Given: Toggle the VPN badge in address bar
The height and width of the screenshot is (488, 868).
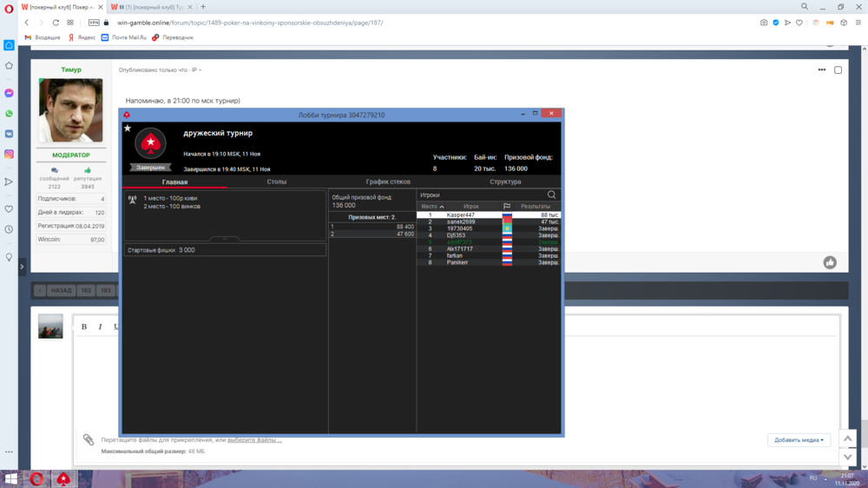Looking at the screenshot, I should point(94,23).
